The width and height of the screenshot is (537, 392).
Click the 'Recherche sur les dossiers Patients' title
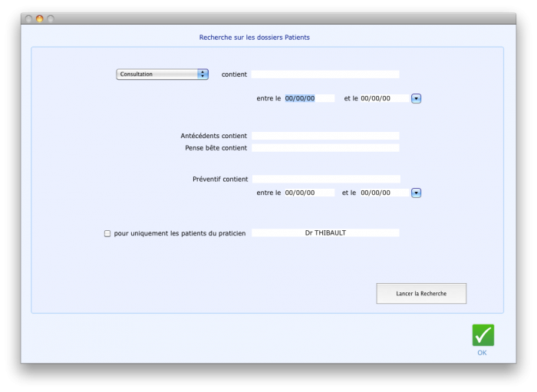tap(255, 38)
